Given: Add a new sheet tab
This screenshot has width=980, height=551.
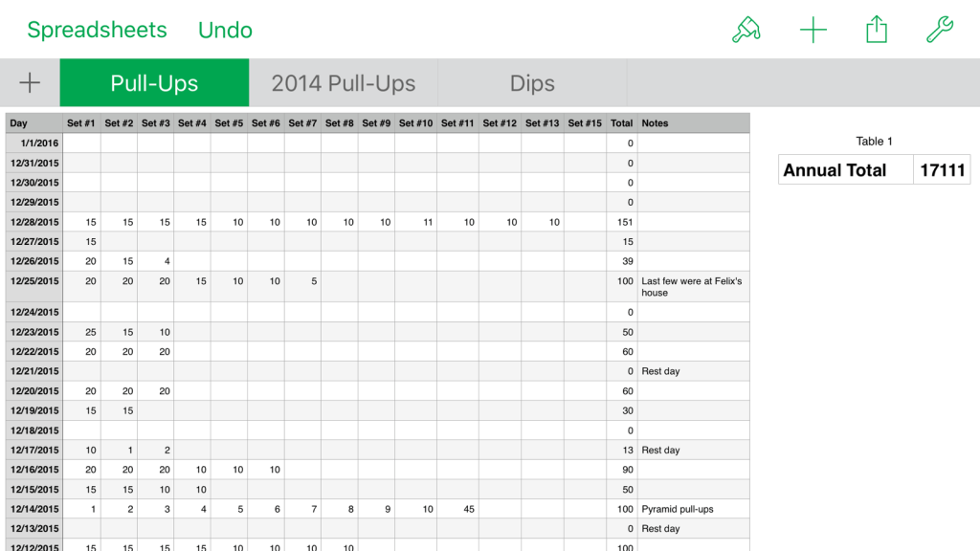Looking at the screenshot, I should pos(30,83).
